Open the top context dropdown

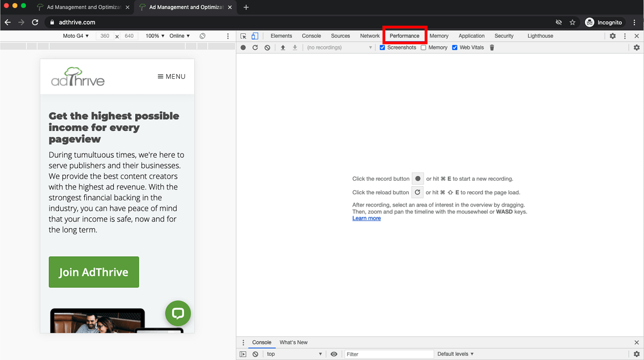point(295,354)
